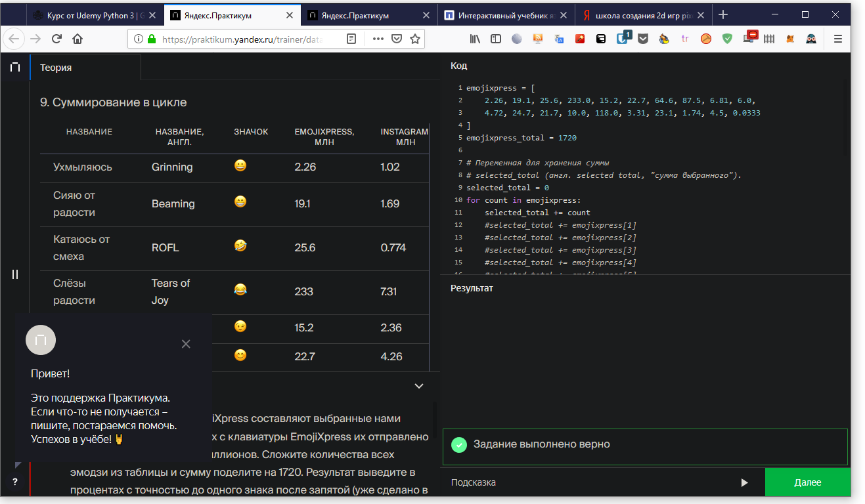
Task: Open the Подсказка hint
Action: pyautogui.click(x=474, y=482)
